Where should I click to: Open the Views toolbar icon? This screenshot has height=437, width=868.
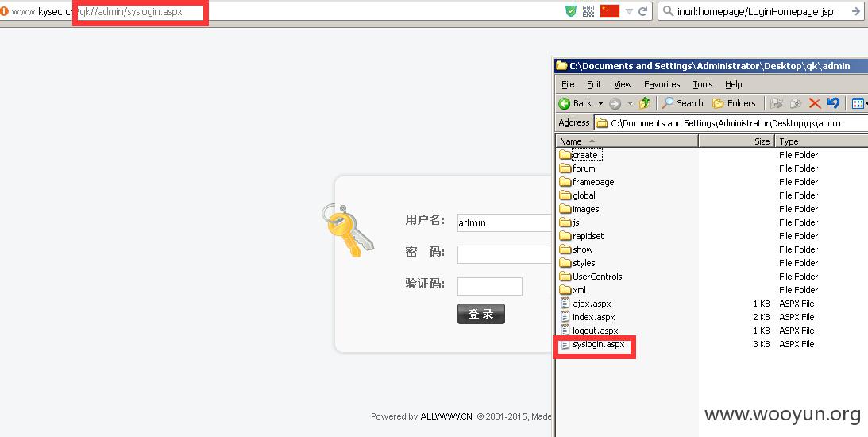pos(858,103)
